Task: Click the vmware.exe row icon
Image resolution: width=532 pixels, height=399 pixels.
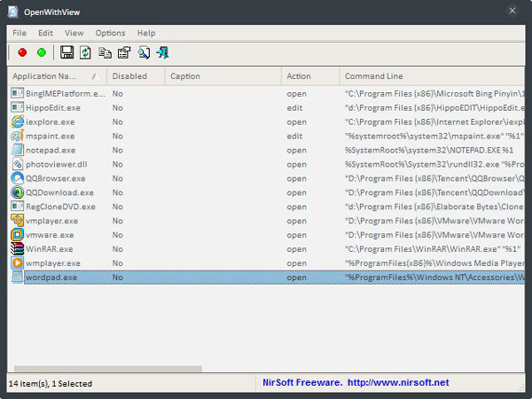Action: pos(18,235)
